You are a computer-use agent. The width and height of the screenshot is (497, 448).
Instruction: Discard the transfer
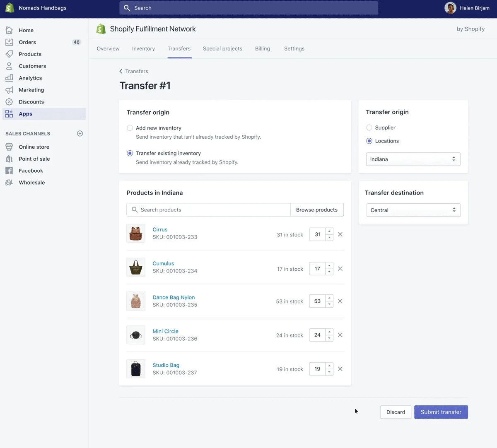click(x=396, y=412)
